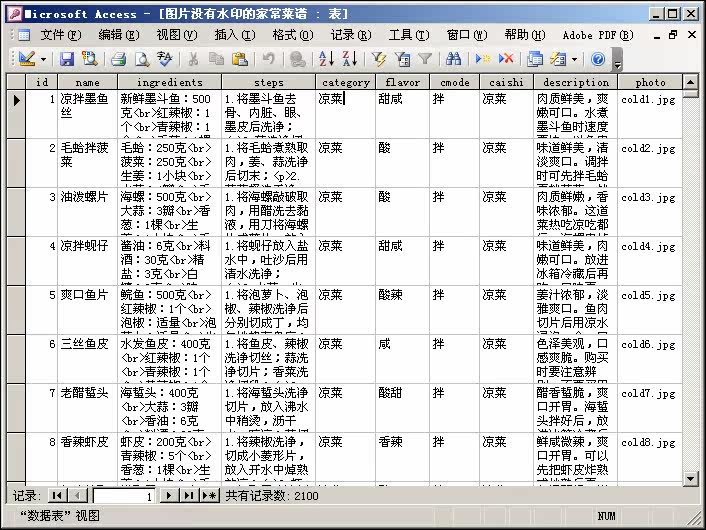The width and height of the screenshot is (706, 530).
Task: Show the Database Window
Action: pos(534,59)
